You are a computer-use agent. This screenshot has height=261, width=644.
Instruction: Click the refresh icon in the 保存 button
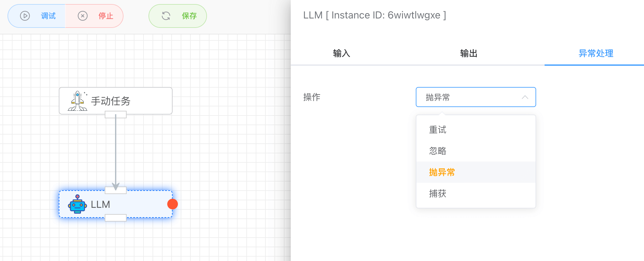(x=166, y=16)
